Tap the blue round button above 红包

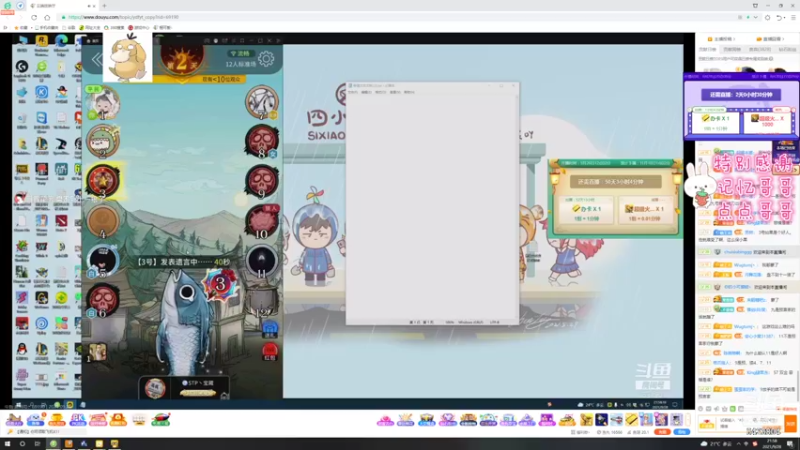tap(270, 329)
